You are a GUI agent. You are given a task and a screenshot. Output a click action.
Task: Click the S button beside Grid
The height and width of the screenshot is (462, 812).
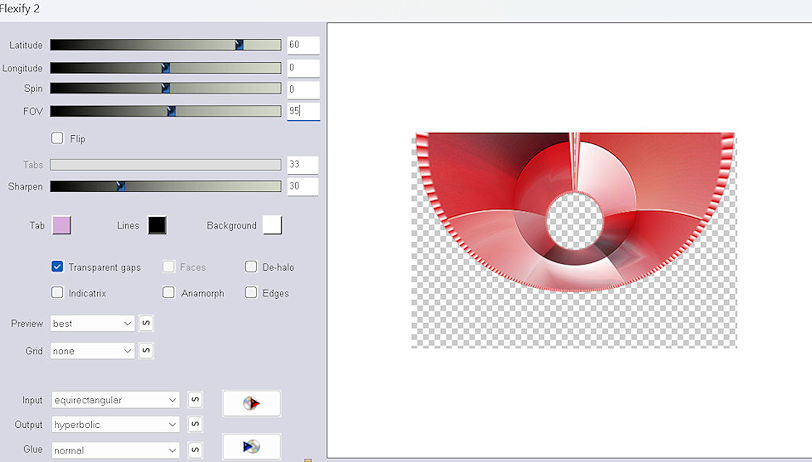(x=146, y=351)
